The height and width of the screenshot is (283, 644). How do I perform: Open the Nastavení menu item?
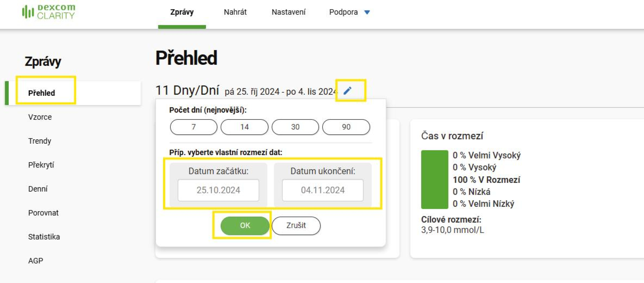tap(288, 12)
